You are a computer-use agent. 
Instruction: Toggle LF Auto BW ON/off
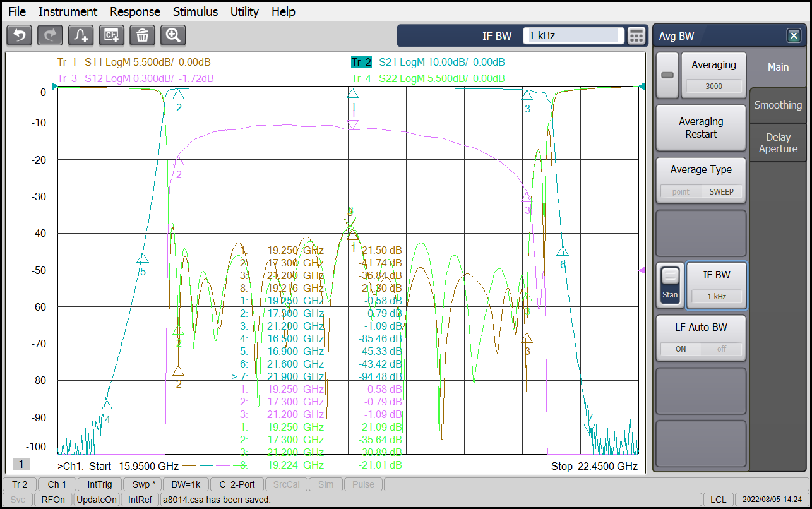pos(701,349)
